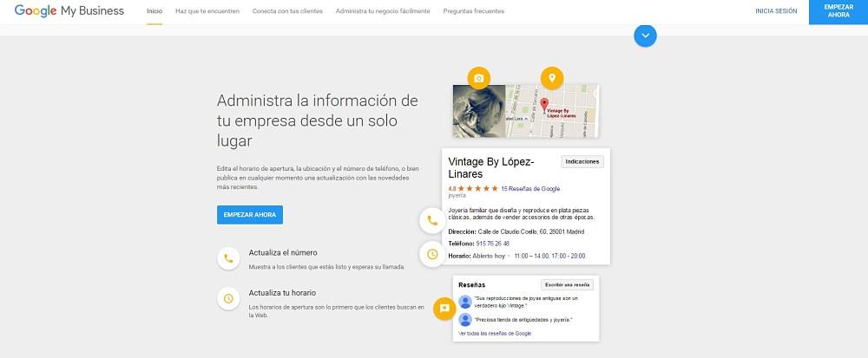
Task: Click the INICIA SESIÓN link
Action: click(776, 11)
